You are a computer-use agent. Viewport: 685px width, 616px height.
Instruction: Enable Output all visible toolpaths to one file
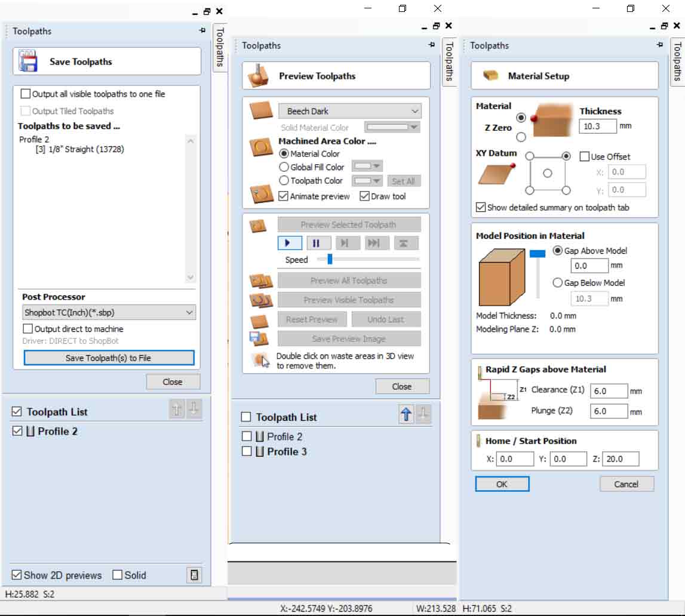point(25,94)
